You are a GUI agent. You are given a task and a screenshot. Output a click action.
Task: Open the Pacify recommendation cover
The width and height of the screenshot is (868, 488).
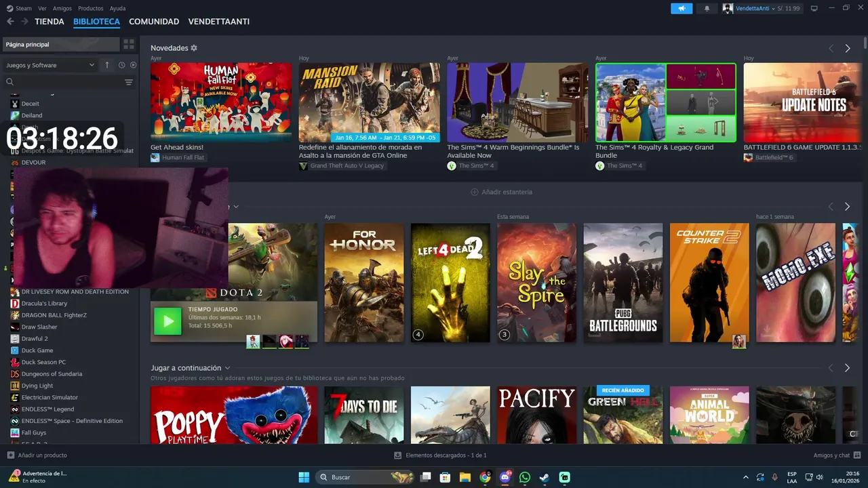pyautogui.click(x=537, y=415)
